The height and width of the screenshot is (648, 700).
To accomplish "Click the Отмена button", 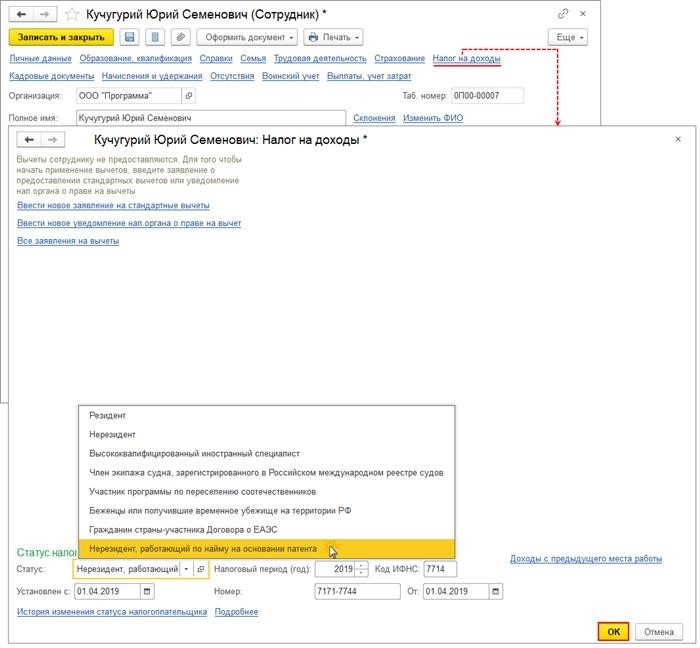I will [x=658, y=631].
